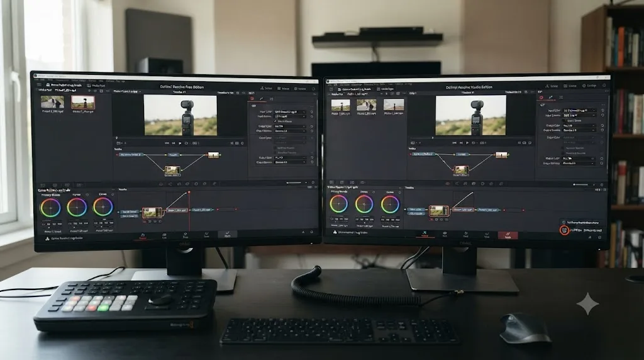The image size is (644, 360).
Task: Adjust the first color wheel in Studio Edition
Action: (339, 204)
